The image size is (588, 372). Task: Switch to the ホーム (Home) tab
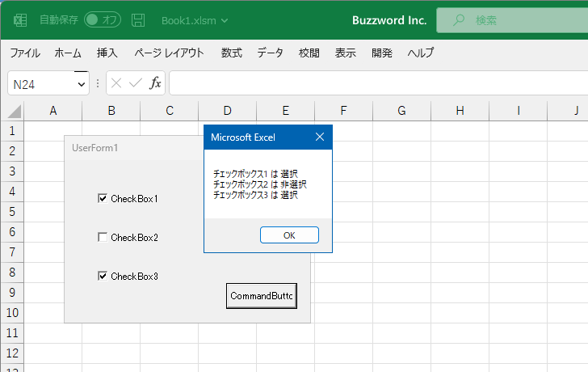point(68,53)
